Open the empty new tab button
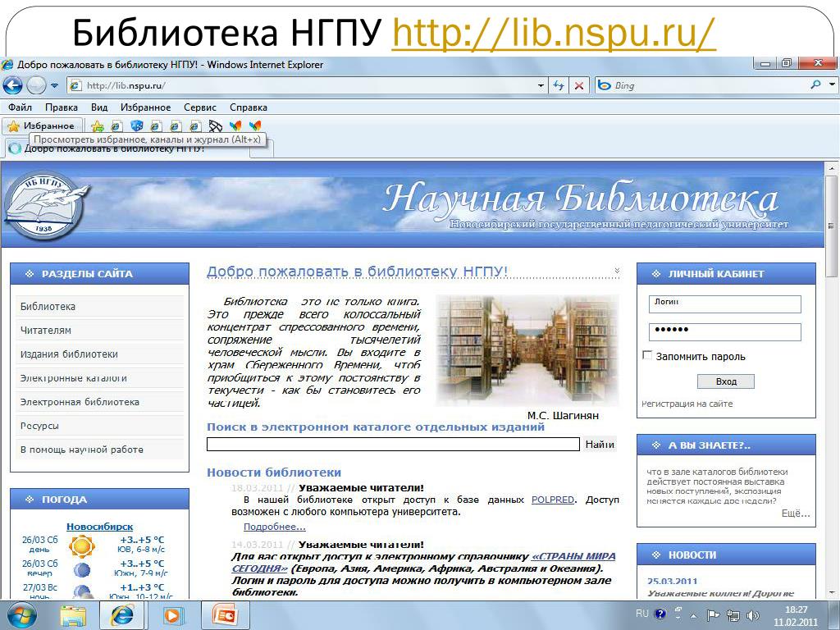Screen dimensions: 840x630 (262, 149)
